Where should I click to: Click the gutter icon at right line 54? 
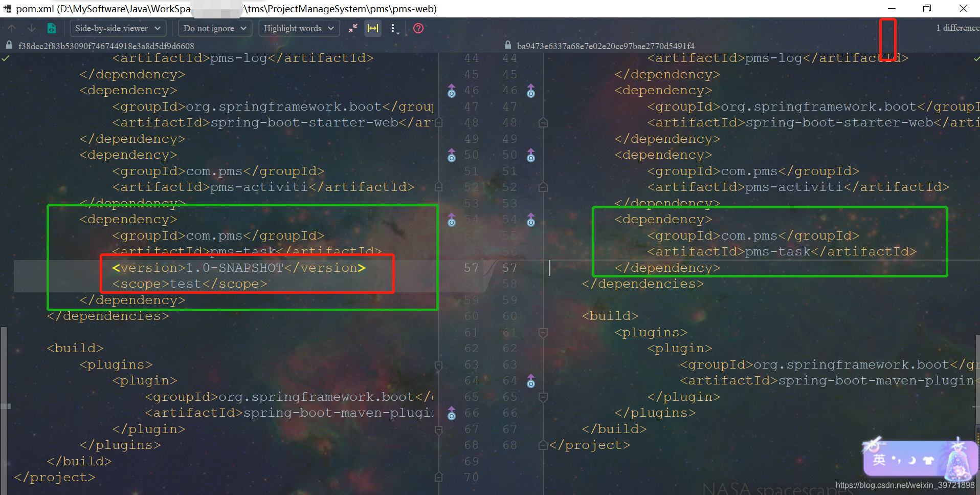point(531,220)
